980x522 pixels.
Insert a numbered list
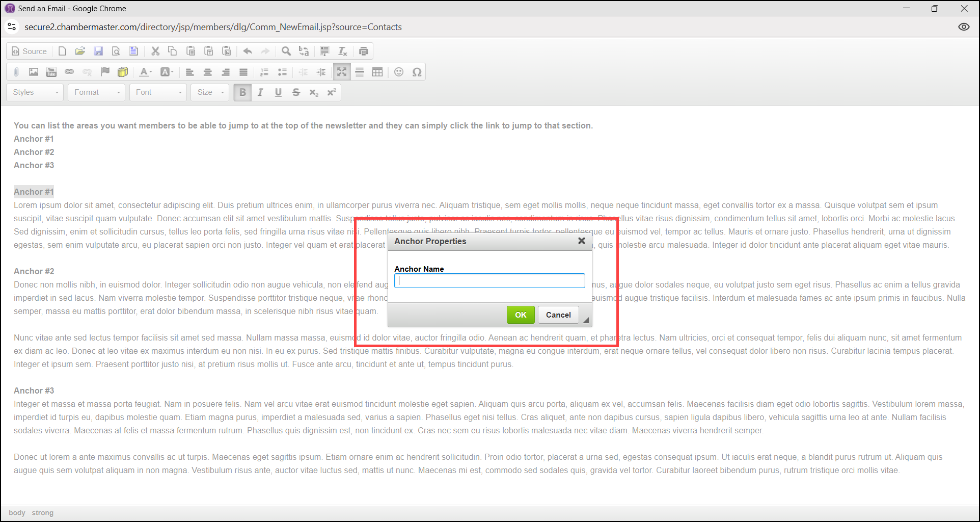264,72
